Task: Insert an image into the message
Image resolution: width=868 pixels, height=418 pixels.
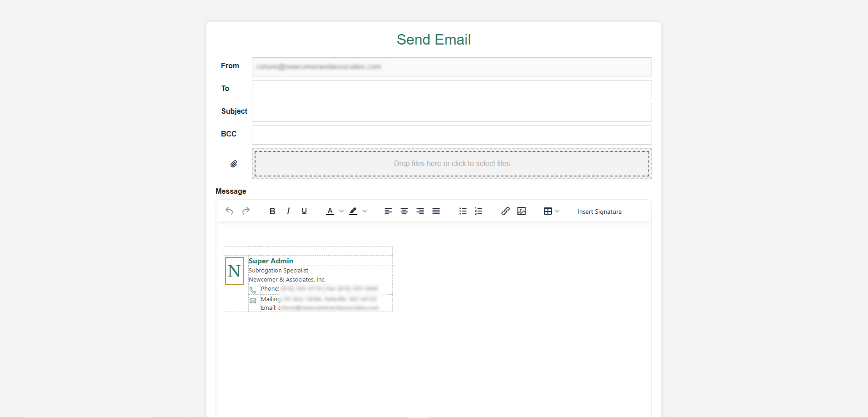Action: coord(522,211)
